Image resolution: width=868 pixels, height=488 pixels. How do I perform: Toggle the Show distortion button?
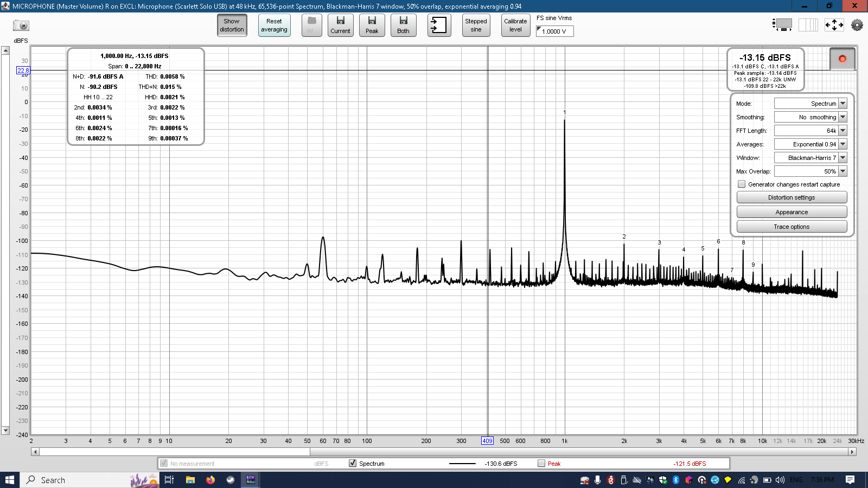pos(232,25)
